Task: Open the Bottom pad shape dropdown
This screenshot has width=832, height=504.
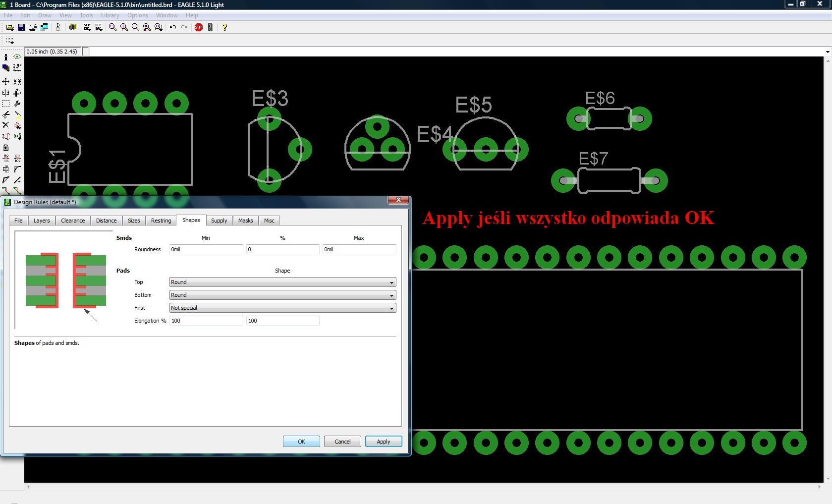Action: pyautogui.click(x=282, y=295)
